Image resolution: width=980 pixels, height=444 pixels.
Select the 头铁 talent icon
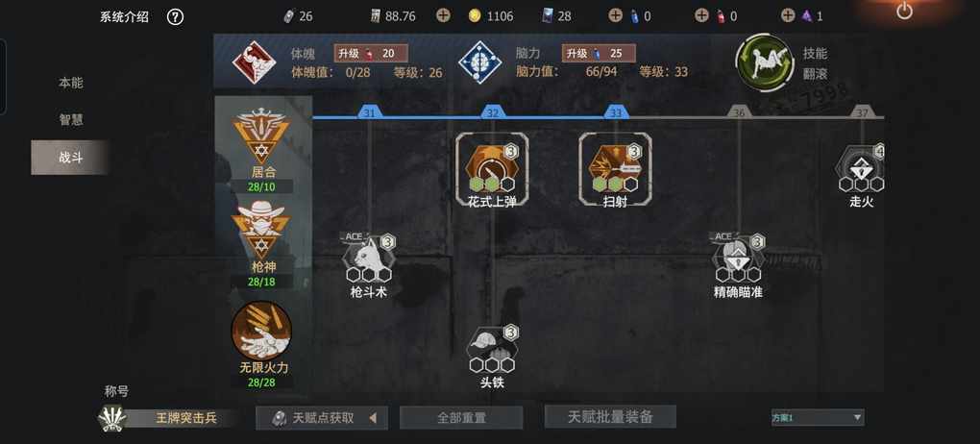pyautogui.click(x=492, y=349)
